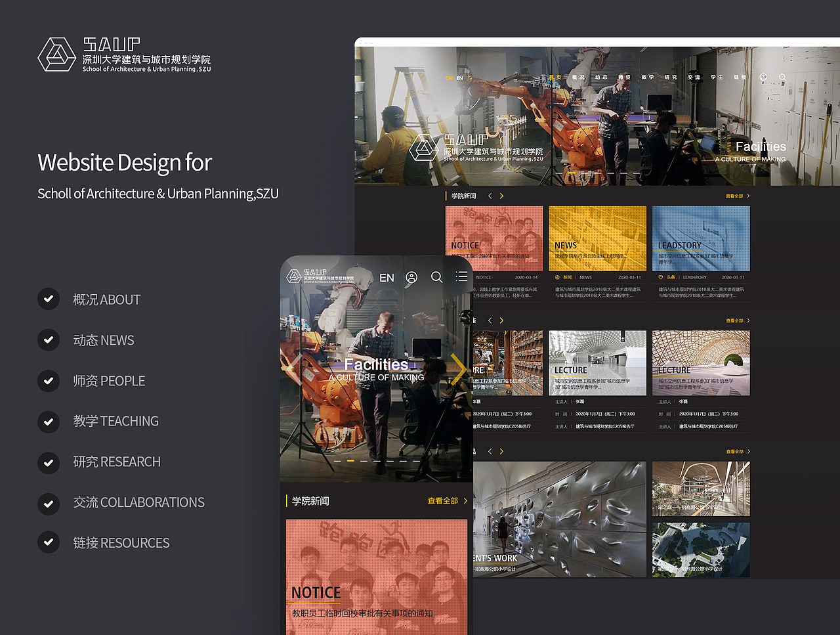
Task: Open the hamburger menu in the mobile header
Action: (462, 276)
